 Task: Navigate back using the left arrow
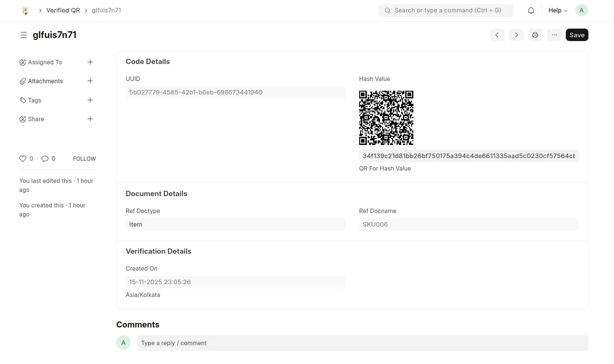[497, 35]
